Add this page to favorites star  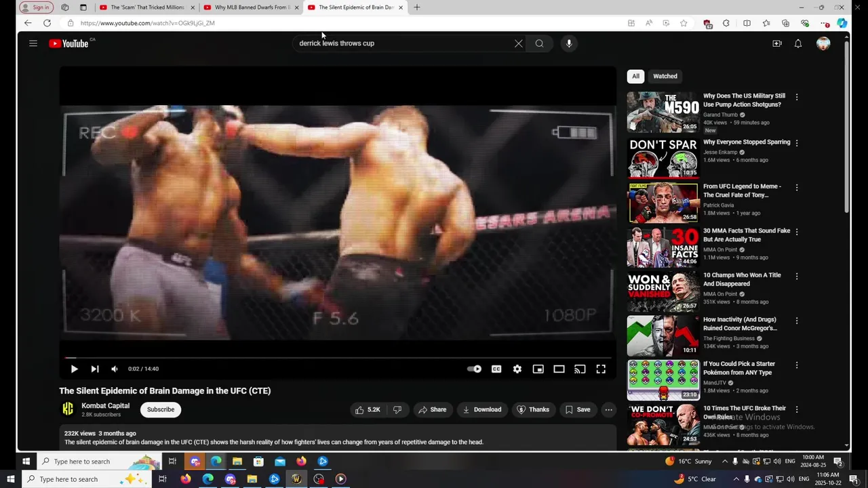click(x=684, y=23)
